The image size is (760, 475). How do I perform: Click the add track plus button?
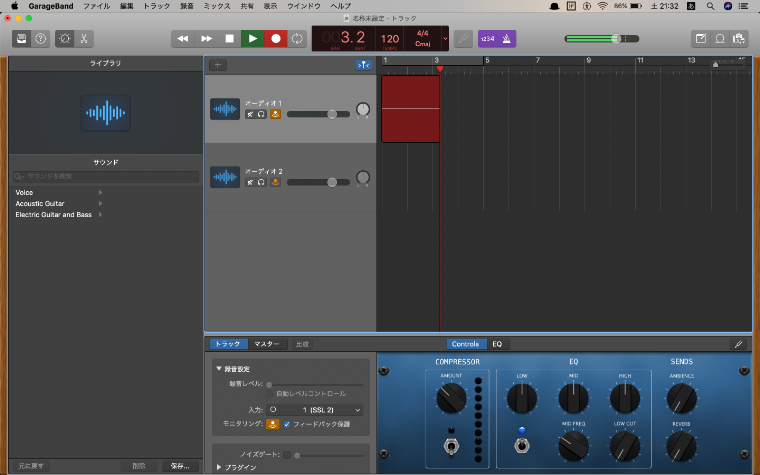pyautogui.click(x=218, y=65)
